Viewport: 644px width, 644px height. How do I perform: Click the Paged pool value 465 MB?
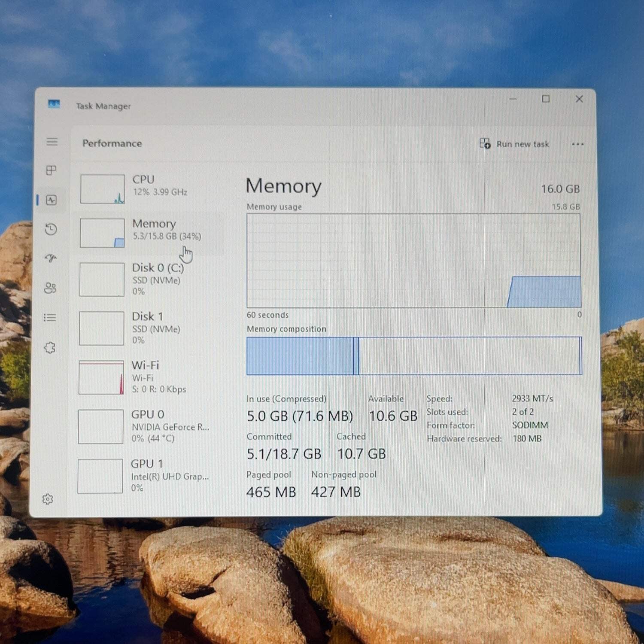[x=271, y=492]
